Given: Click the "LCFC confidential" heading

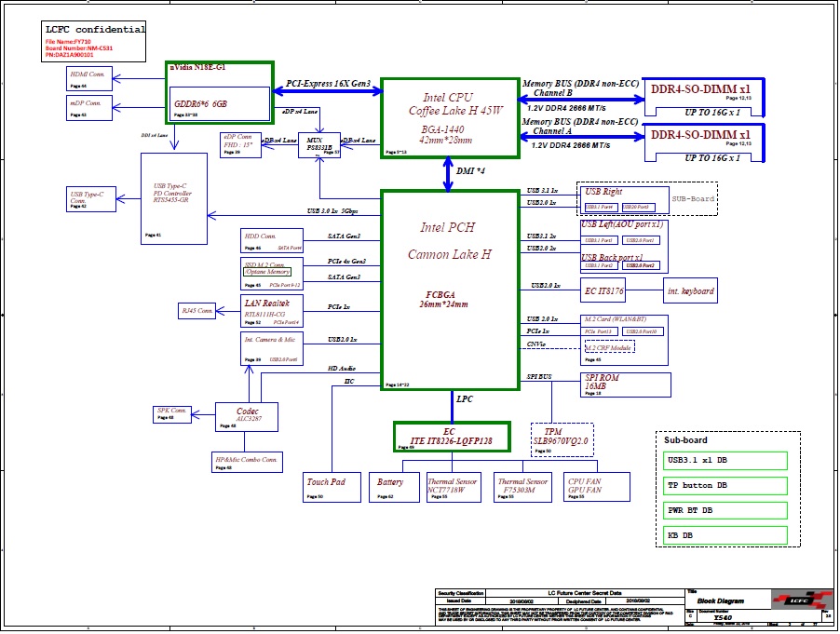Looking at the screenshot, I should click(x=95, y=30).
